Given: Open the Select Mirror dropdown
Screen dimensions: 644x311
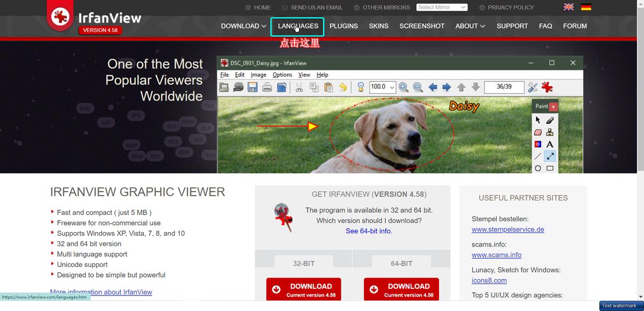Looking at the screenshot, I should 442,8.
